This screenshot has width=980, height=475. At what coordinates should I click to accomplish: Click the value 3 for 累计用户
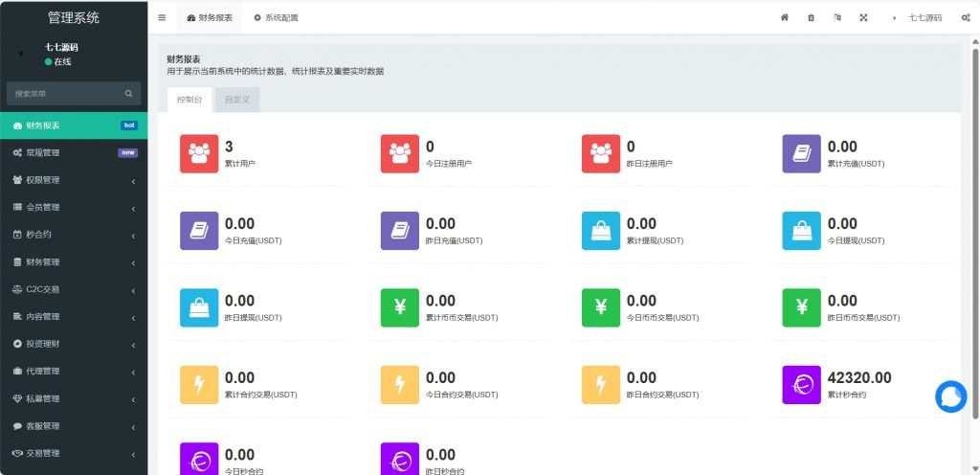(229, 147)
